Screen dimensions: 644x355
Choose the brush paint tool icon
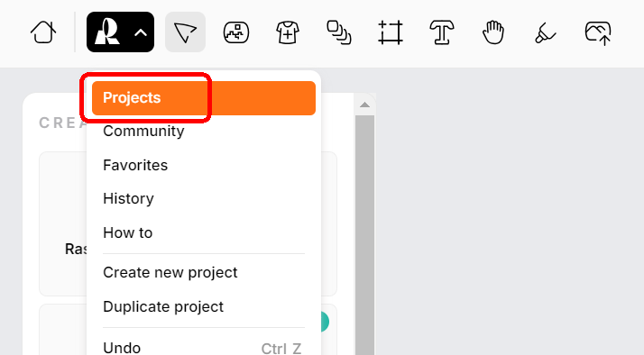(545, 32)
